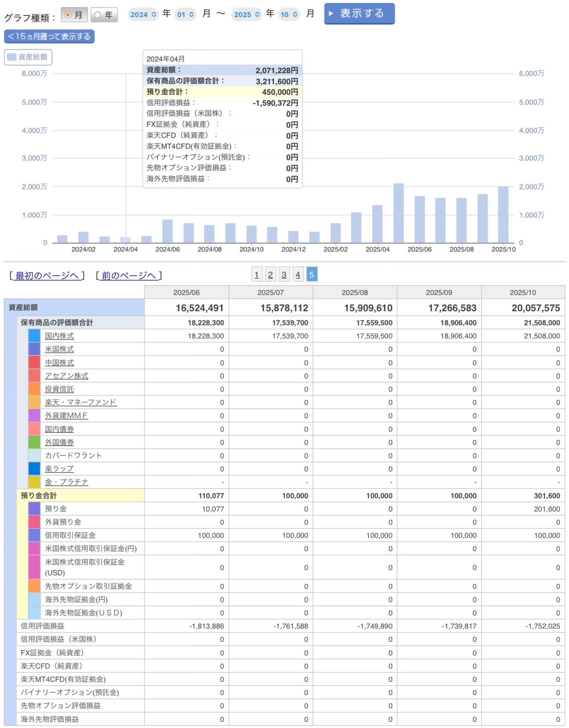Image resolution: width=569 pixels, height=728 pixels.
Task: Click the green 外国債券 color swatch
Action: click(34, 443)
